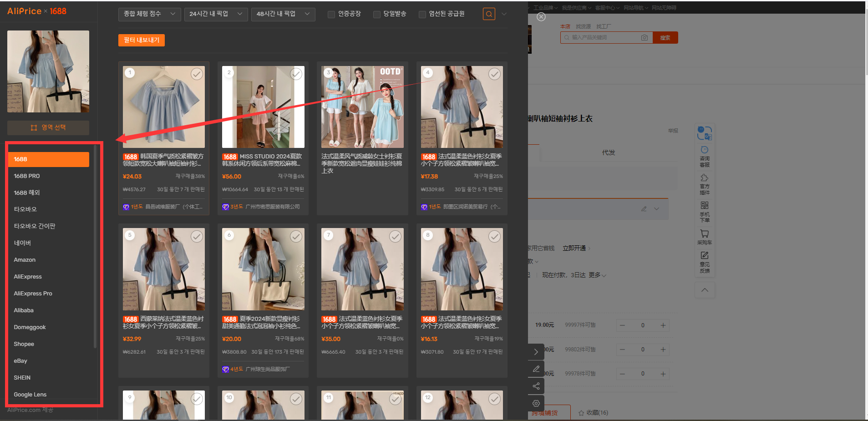
Task: Open the translation assistant icon in the right toolbar
Action: tap(705, 133)
